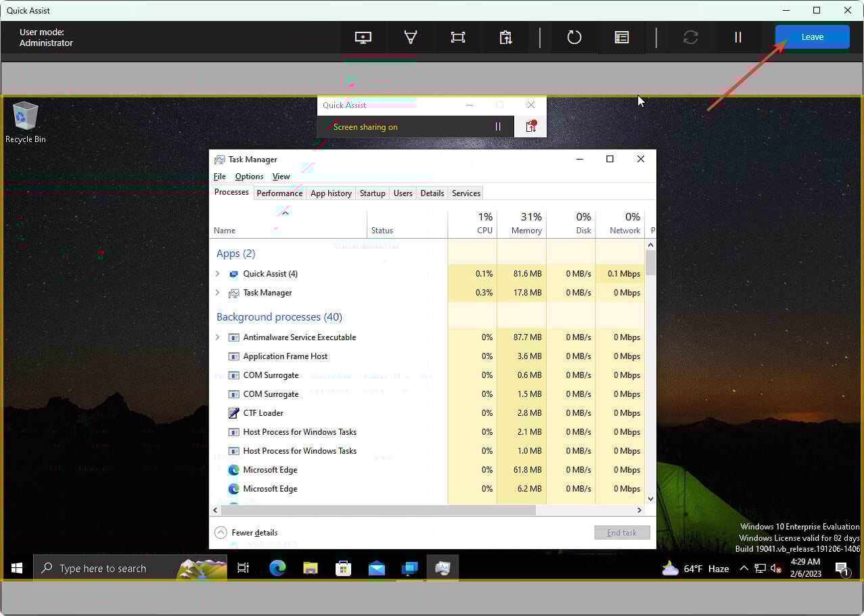Launch Microsoft Edge from taskbar

coord(277,568)
